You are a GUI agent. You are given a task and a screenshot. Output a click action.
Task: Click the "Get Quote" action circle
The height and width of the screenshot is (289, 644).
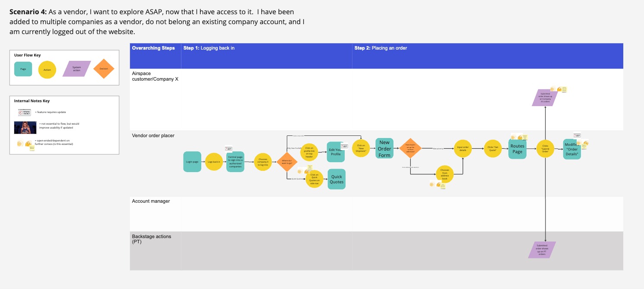click(x=492, y=148)
